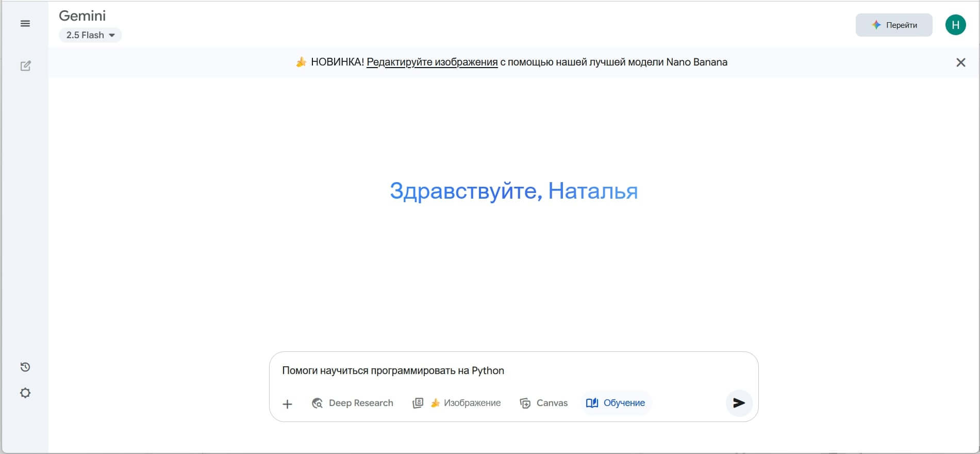Click the greeting text Здравствуйте, Наталья
This screenshot has height=454, width=980.
tap(513, 191)
